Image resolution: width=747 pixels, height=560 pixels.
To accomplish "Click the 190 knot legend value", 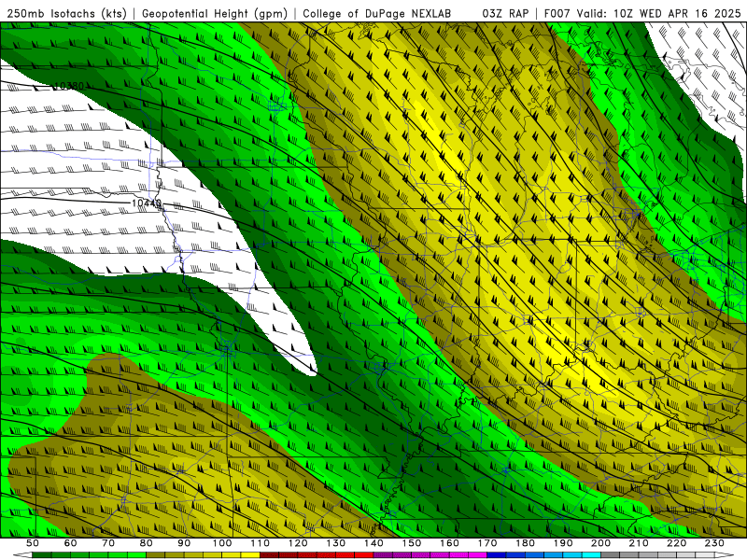I will [563, 543].
